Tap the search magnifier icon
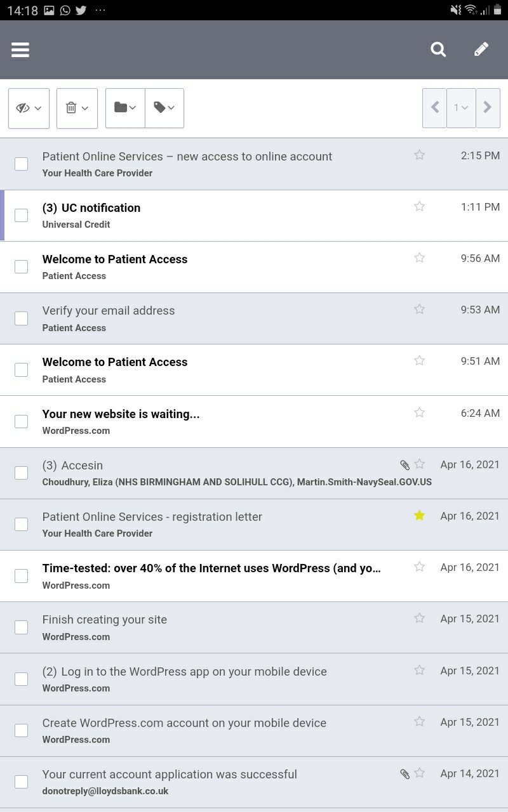Viewport: 508px width, 812px height. coord(438,49)
